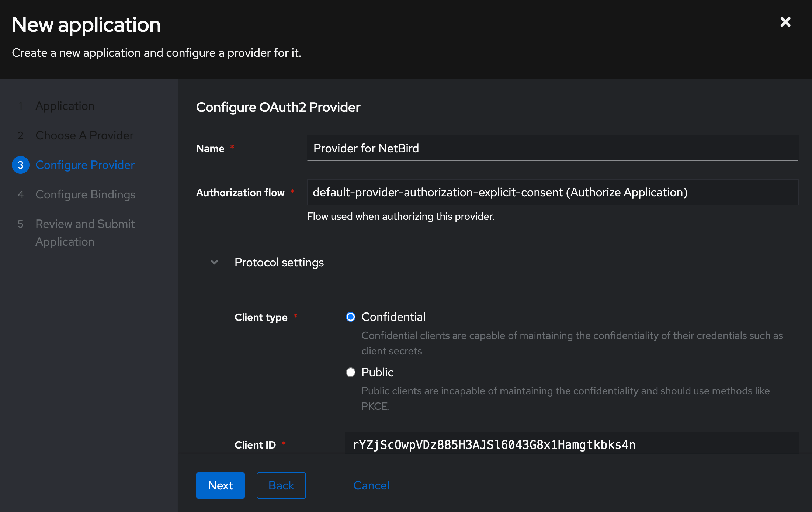Select the Public client type

click(350, 372)
